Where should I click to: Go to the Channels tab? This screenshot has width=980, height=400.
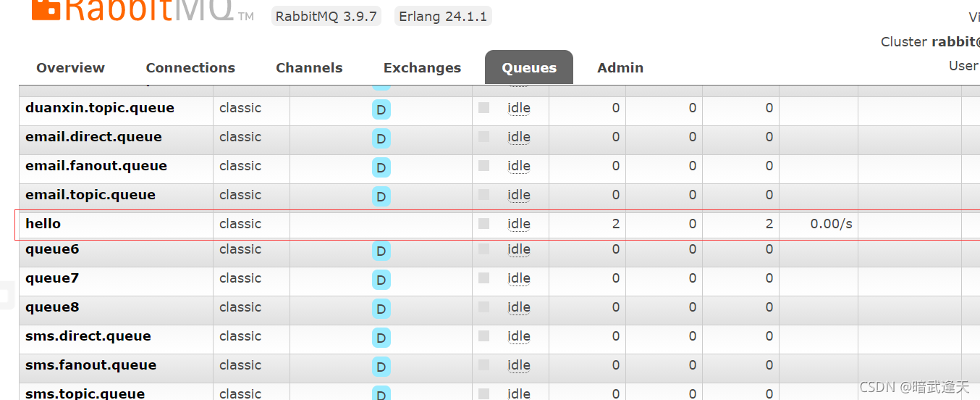[x=309, y=68]
